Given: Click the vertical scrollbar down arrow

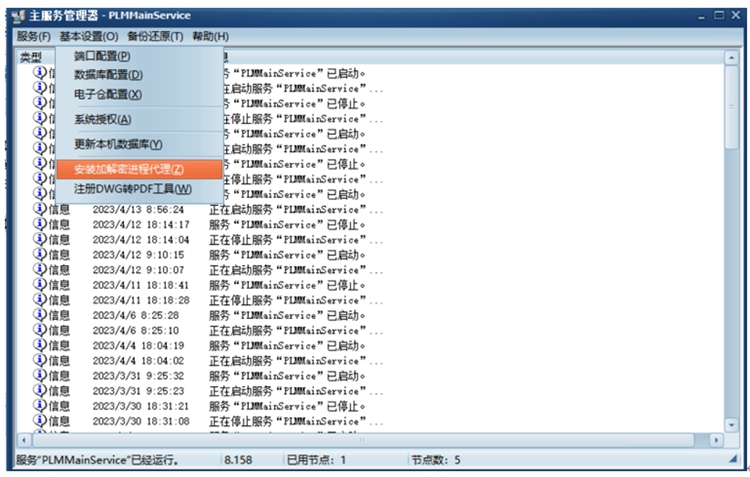Looking at the screenshot, I should tap(732, 423).
